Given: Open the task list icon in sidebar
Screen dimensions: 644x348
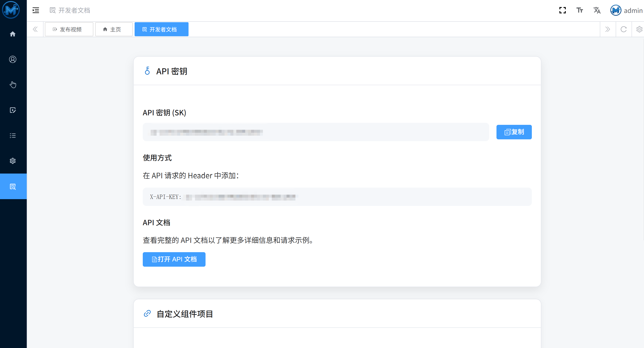Looking at the screenshot, I should tap(13, 135).
